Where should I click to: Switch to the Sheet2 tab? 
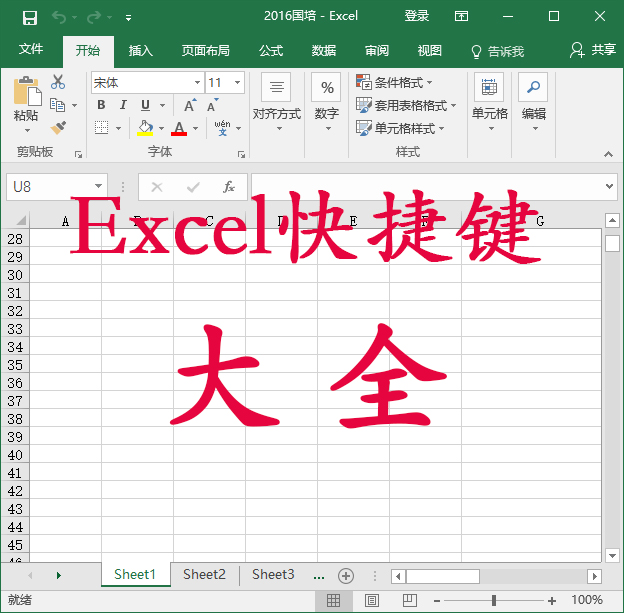click(x=204, y=574)
